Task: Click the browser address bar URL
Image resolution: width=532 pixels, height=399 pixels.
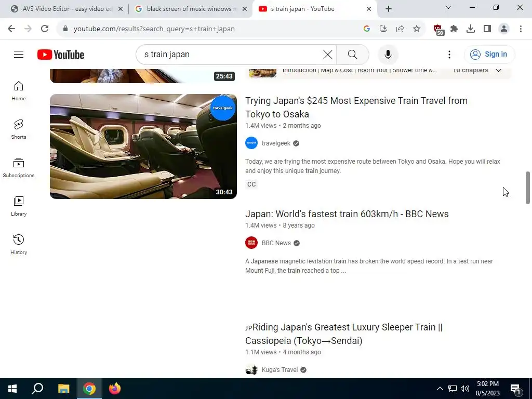Action: tap(154, 29)
